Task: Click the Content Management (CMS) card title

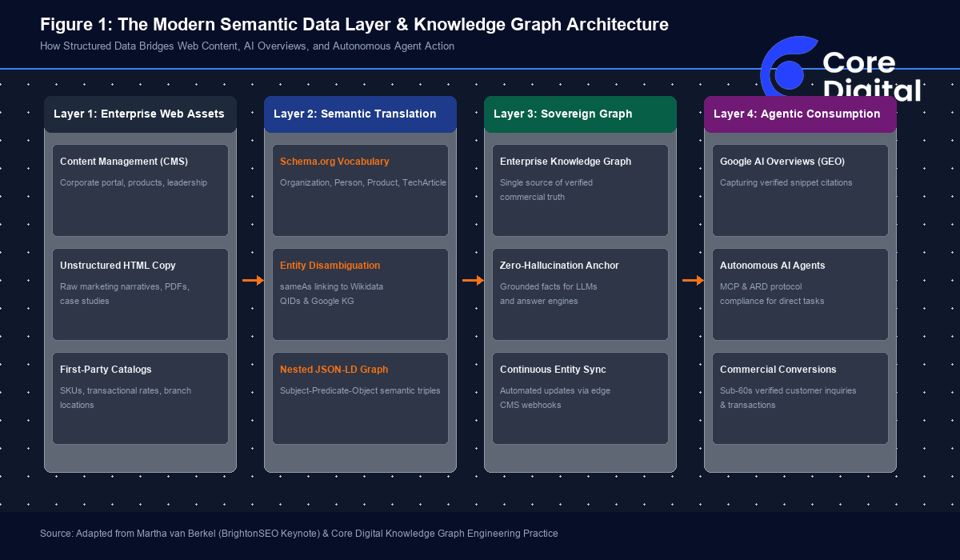Action: [124, 162]
